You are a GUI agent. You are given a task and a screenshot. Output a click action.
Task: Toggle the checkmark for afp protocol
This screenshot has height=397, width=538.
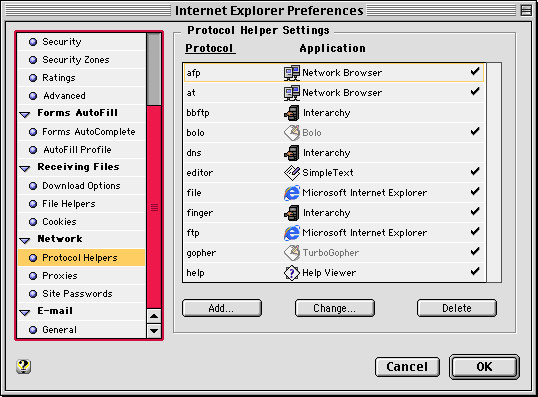pos(475,71)
